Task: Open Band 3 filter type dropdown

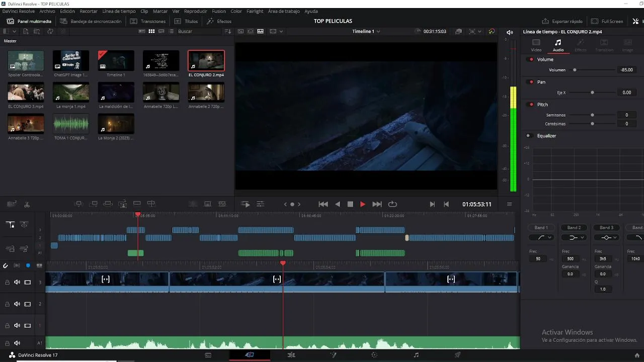Action: pos(606,237)
